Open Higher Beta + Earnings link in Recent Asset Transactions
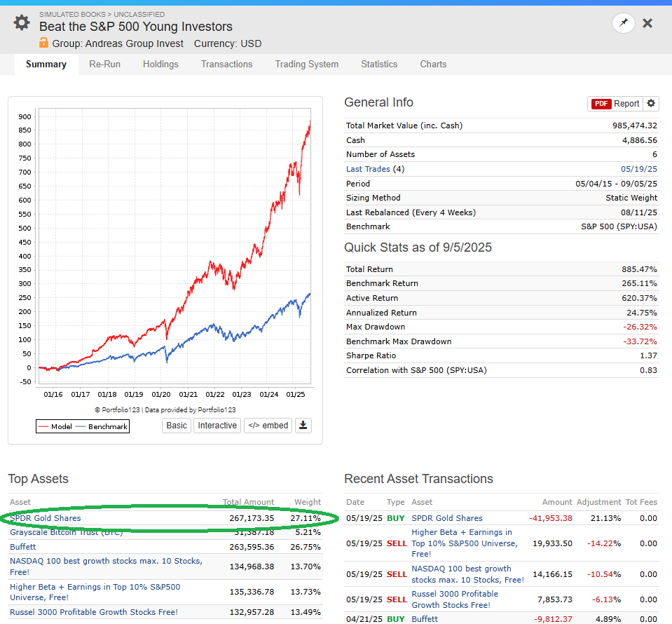672x624 pixels. (465, 543)
